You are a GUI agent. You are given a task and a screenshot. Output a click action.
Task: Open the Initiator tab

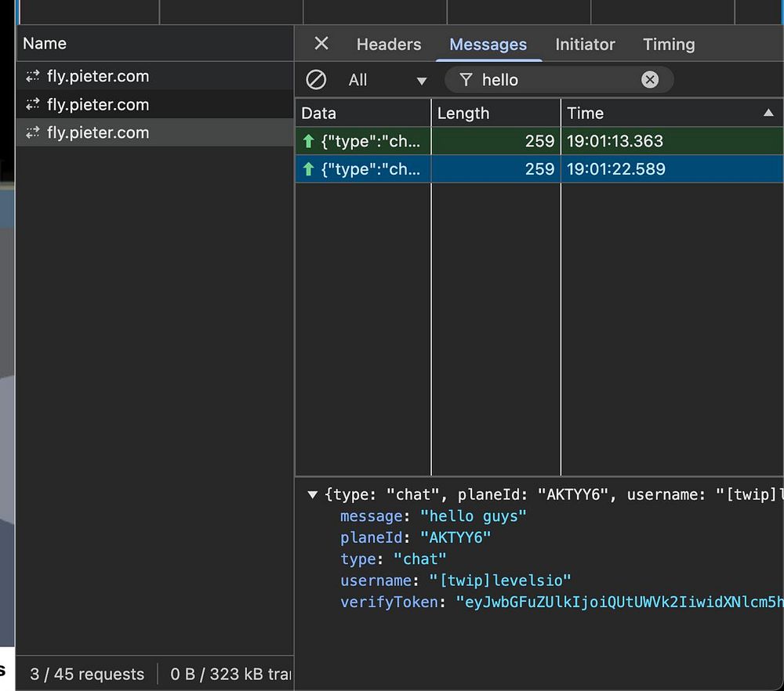pos(585,45)
